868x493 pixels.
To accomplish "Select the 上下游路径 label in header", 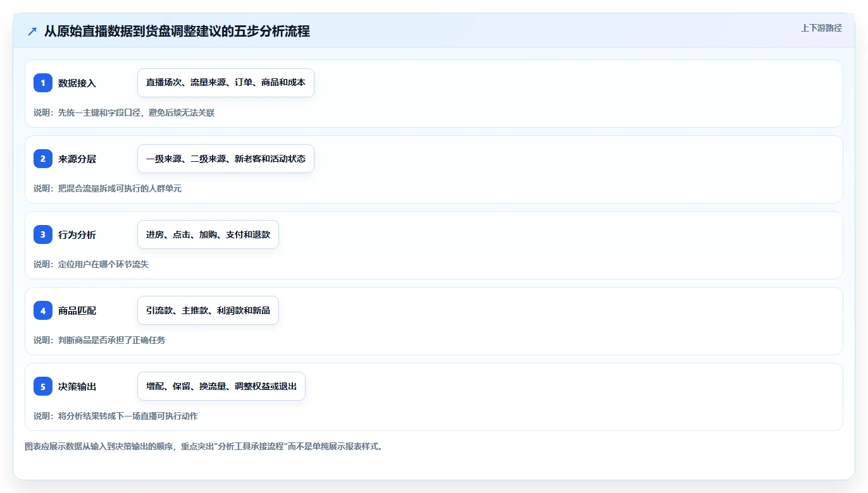I will (821, 28).
